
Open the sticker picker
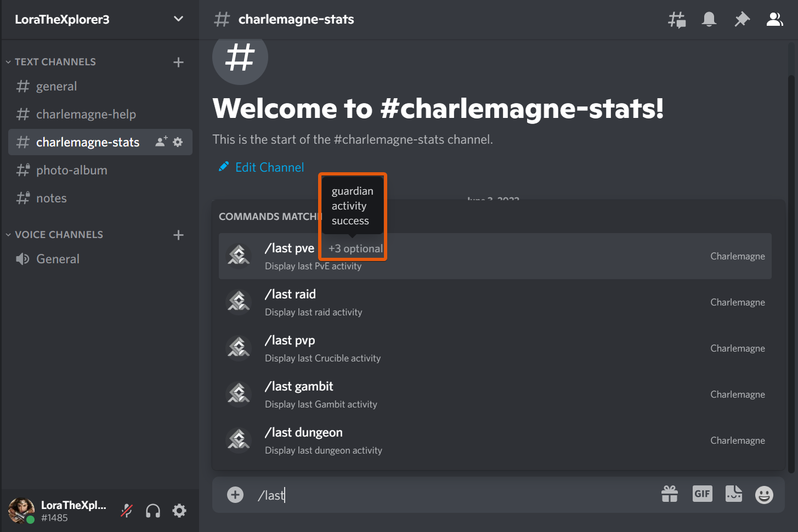tap(734, 494)
